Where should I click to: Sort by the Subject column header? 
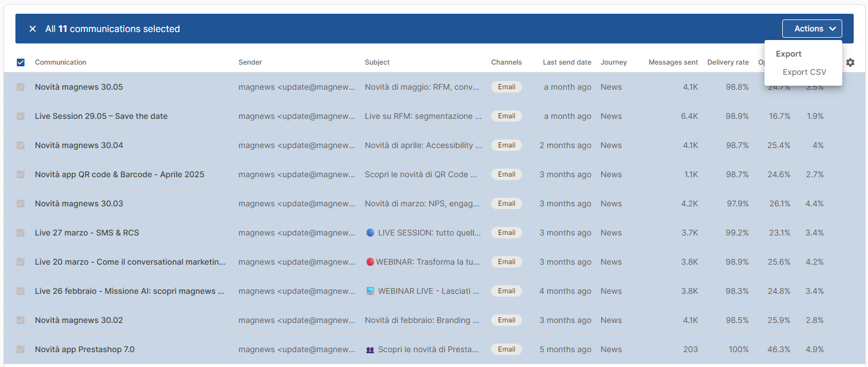click(x=377, y=62)
